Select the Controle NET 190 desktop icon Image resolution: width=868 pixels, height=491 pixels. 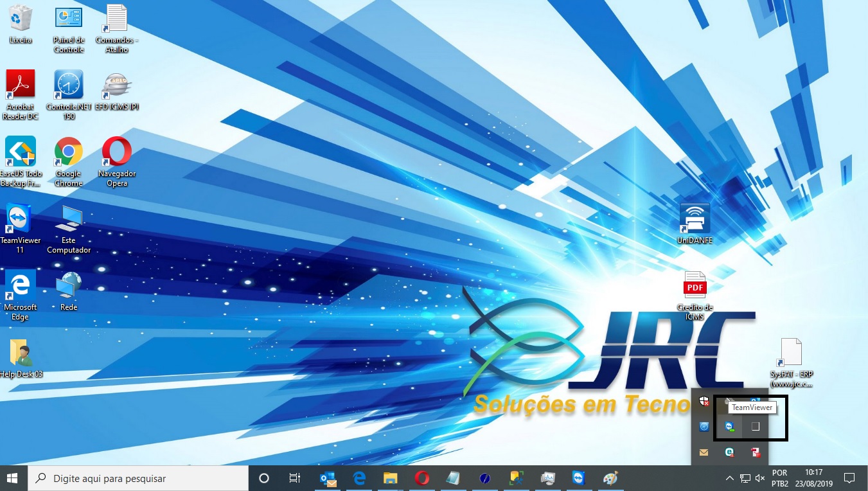pos(69,95)
